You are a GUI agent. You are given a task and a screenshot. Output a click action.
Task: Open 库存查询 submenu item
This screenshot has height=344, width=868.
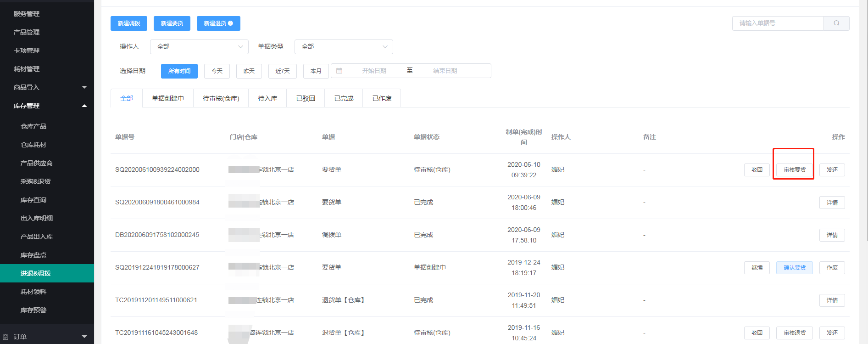pyautogui.click(x=47, y=200)
